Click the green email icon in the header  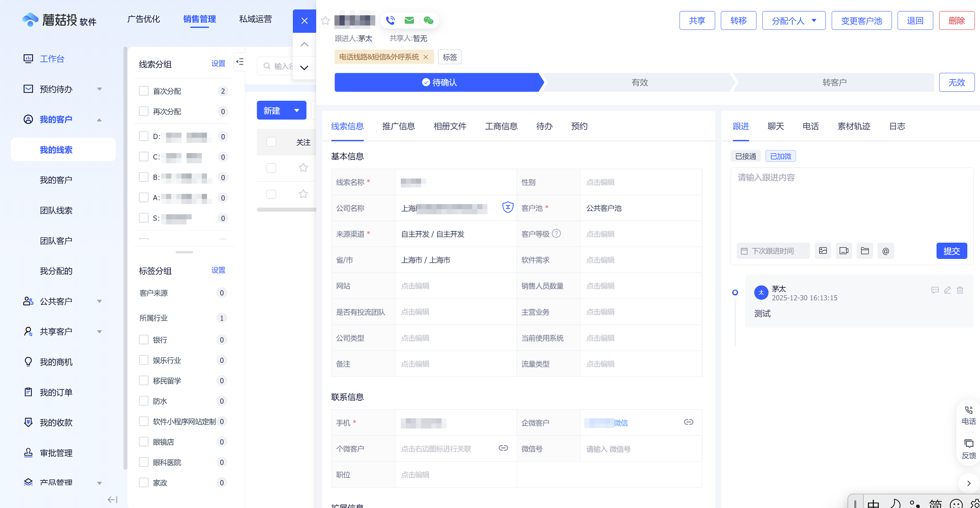click(409, 20)
